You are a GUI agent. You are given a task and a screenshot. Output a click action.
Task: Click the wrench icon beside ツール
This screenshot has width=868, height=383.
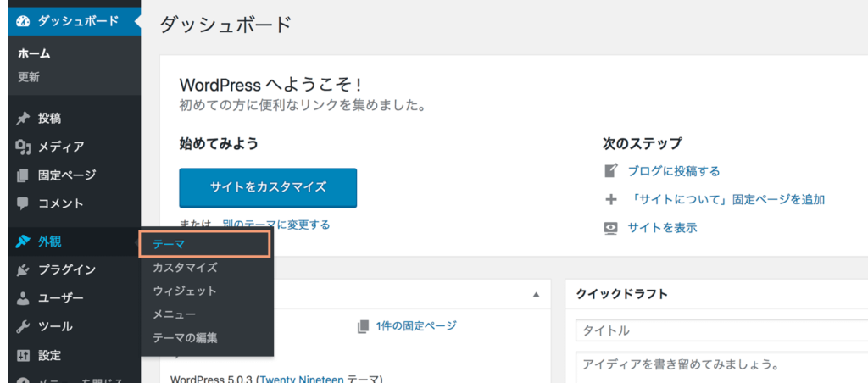click(x=23, y=327)
